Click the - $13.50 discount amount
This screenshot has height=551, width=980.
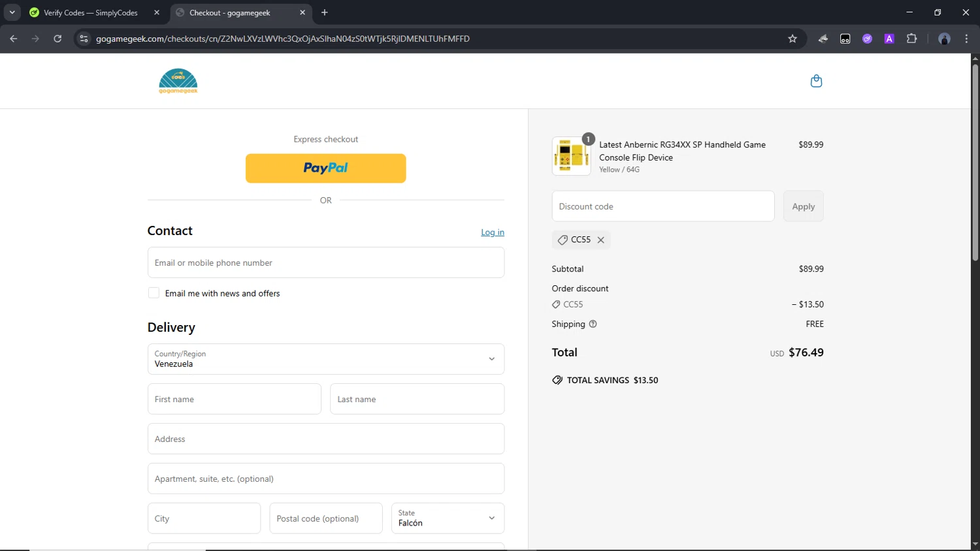(808, 304)
